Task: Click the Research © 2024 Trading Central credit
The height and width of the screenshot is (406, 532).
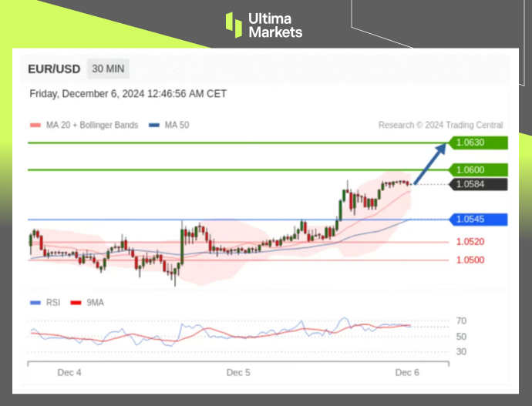Action: coord(440,125)
